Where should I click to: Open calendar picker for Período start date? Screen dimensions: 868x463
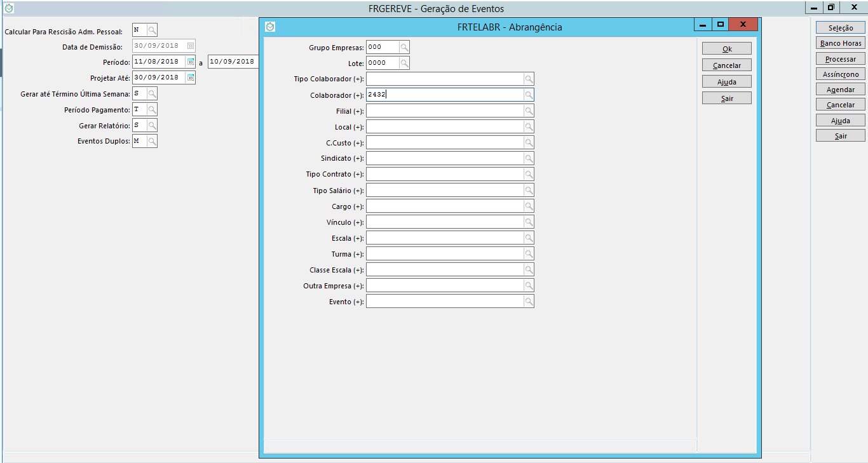(x=190, y=62)
